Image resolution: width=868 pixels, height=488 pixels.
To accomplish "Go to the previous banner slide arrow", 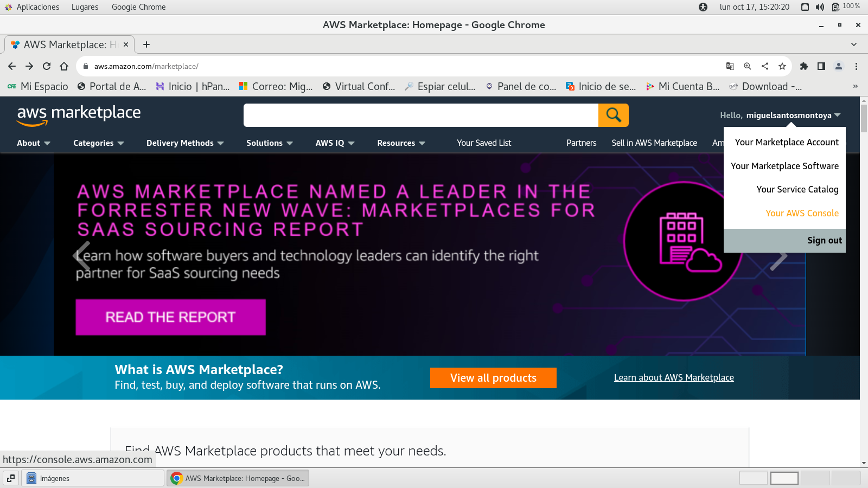I will (x=81, y=255).
